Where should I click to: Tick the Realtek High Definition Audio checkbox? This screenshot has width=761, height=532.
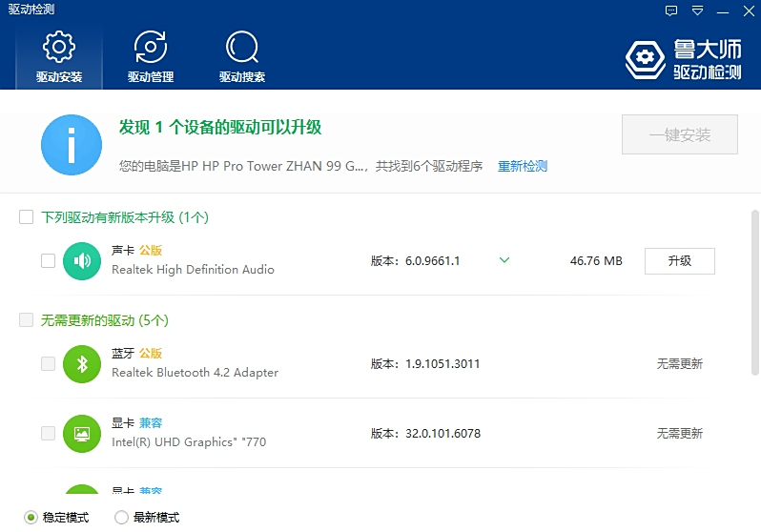pos(48,260)
